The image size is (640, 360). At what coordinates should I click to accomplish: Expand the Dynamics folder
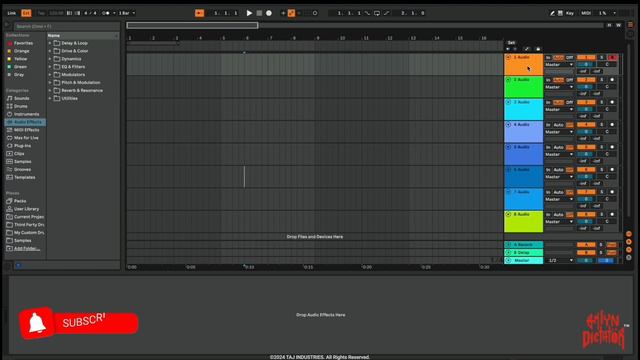pos(50,59)
